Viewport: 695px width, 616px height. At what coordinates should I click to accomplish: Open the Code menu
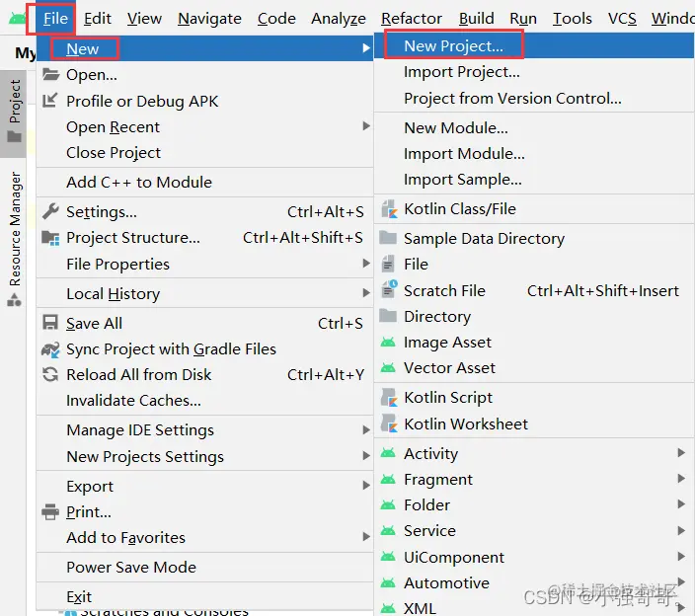276,19
